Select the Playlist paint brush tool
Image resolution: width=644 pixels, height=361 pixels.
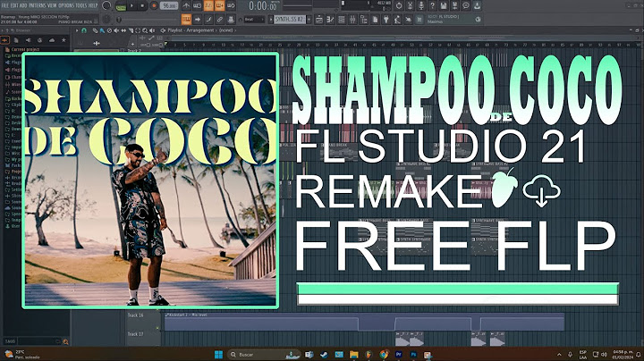click(102, 30)
